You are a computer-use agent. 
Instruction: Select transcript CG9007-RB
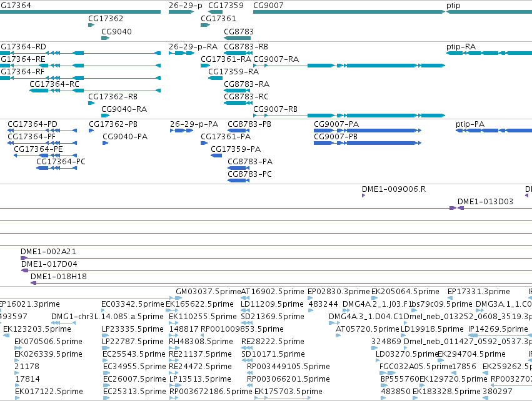(x=349, y=116)
